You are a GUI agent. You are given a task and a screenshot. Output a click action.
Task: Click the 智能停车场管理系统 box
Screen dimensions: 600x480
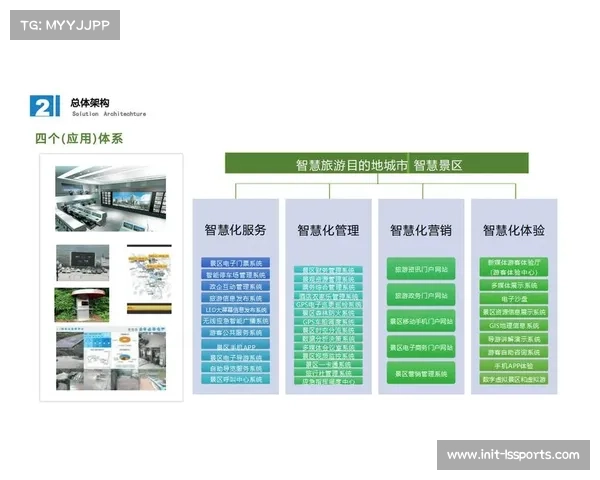coord(236,275)
